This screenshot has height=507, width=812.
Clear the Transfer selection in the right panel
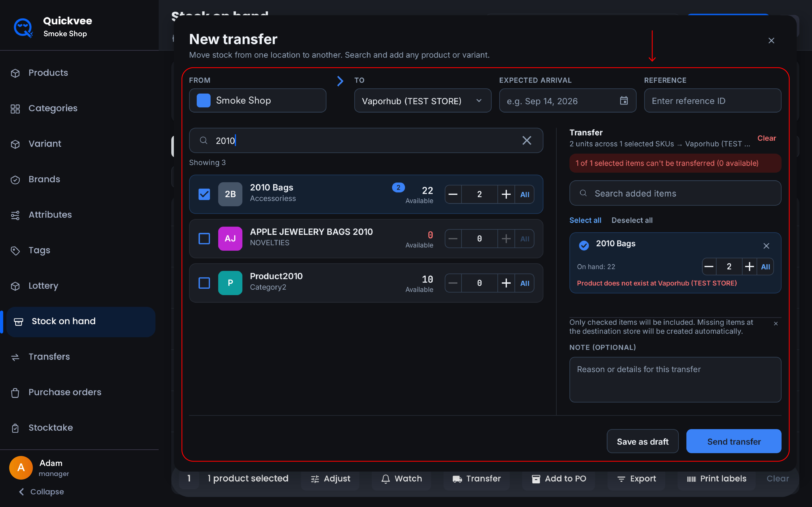click(x=766, y=138)
